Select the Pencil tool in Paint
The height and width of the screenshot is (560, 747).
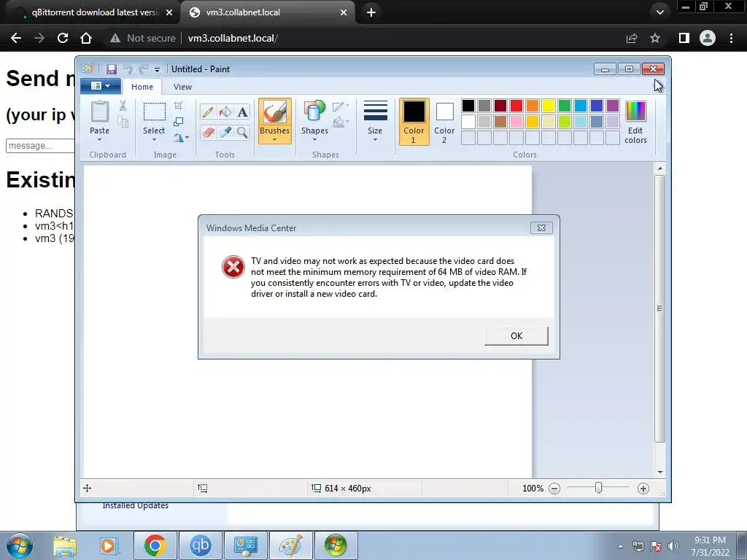pyautogui.click(x=208, y=112)
